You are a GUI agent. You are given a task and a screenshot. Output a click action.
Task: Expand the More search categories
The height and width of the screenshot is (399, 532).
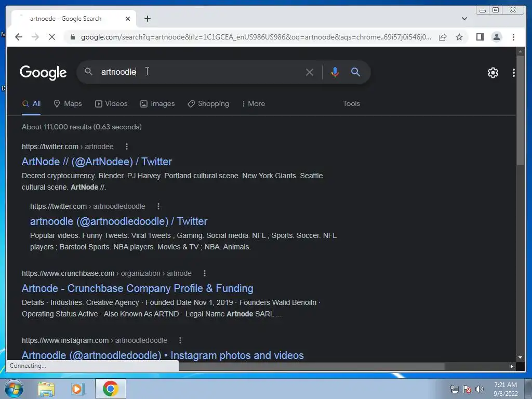[254, 104]
